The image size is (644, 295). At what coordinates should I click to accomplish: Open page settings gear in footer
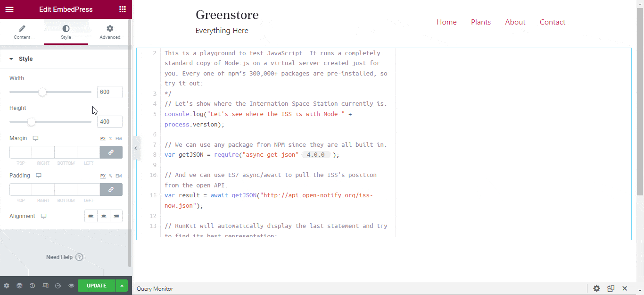point(7,286)
